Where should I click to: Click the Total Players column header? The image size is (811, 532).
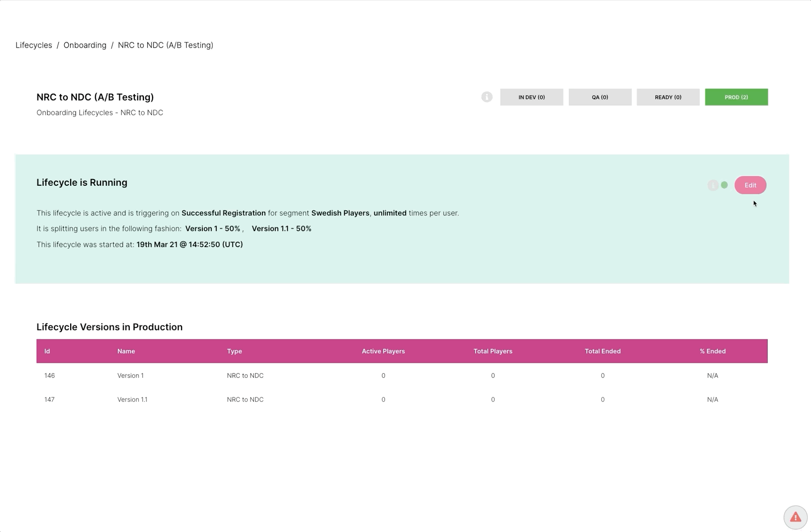point(493,351)
